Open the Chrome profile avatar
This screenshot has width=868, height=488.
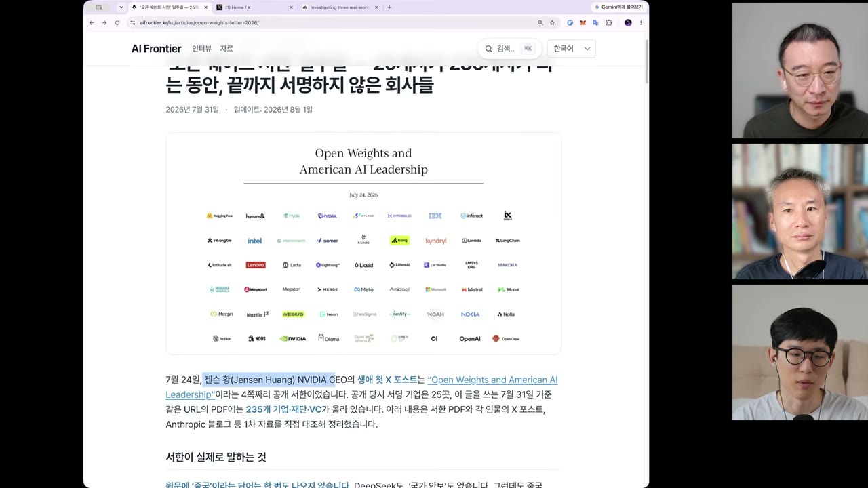628,22
